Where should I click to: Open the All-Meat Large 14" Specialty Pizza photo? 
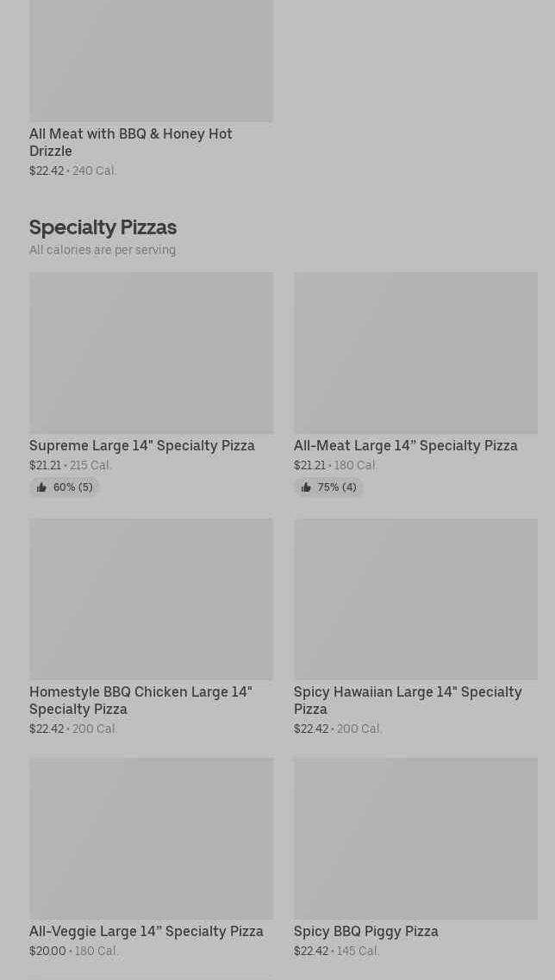click(415, 353)
